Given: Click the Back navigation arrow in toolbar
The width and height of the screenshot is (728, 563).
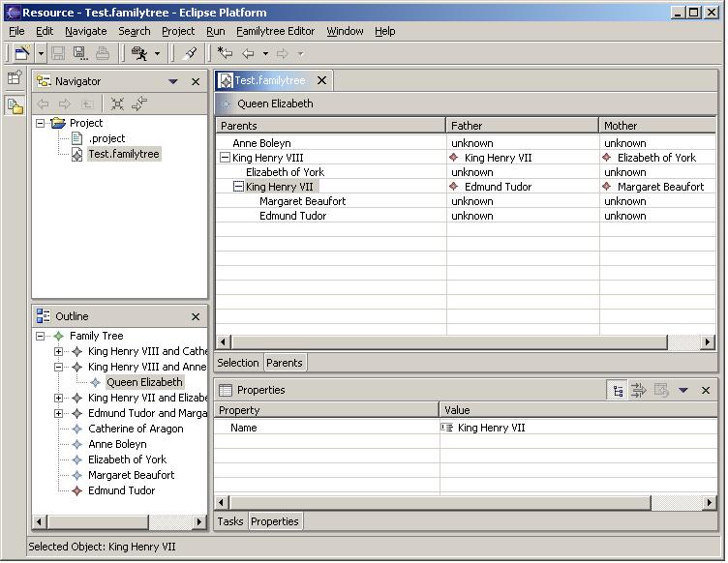Looking at the screenshot, I should click(249, 54).
